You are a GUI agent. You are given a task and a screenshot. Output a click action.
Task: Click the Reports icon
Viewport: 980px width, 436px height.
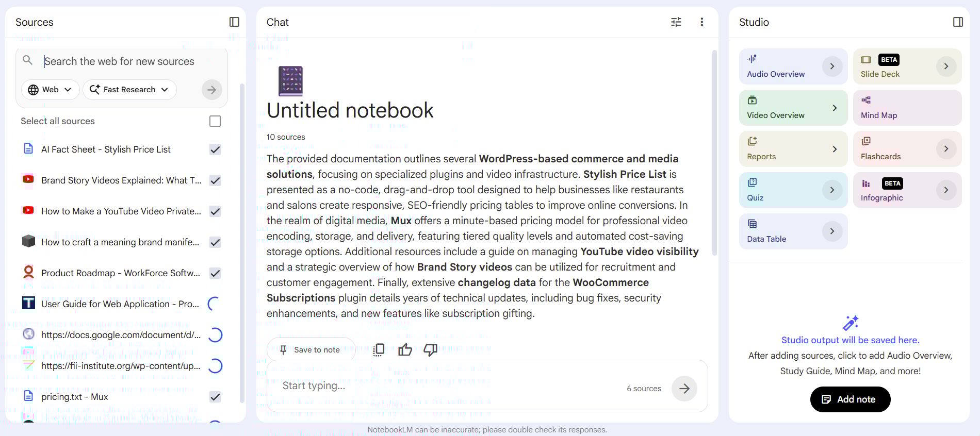point(753,141)
